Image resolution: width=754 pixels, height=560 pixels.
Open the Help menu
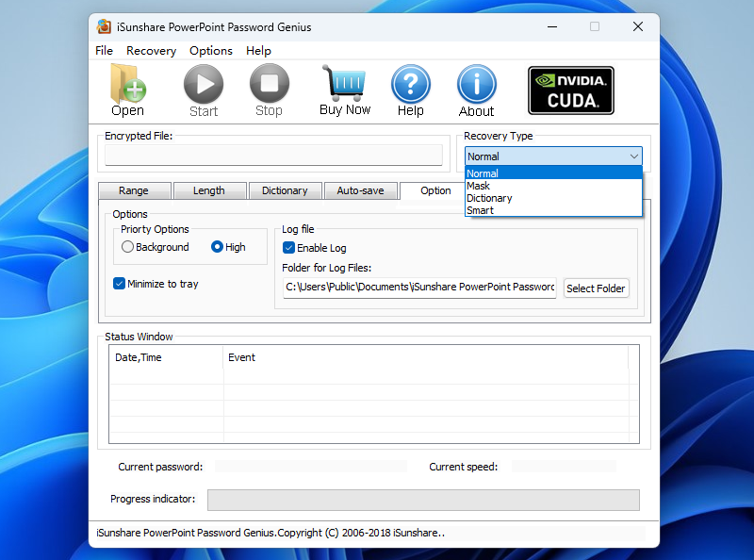pyautogui.click(x=258, y=51)
